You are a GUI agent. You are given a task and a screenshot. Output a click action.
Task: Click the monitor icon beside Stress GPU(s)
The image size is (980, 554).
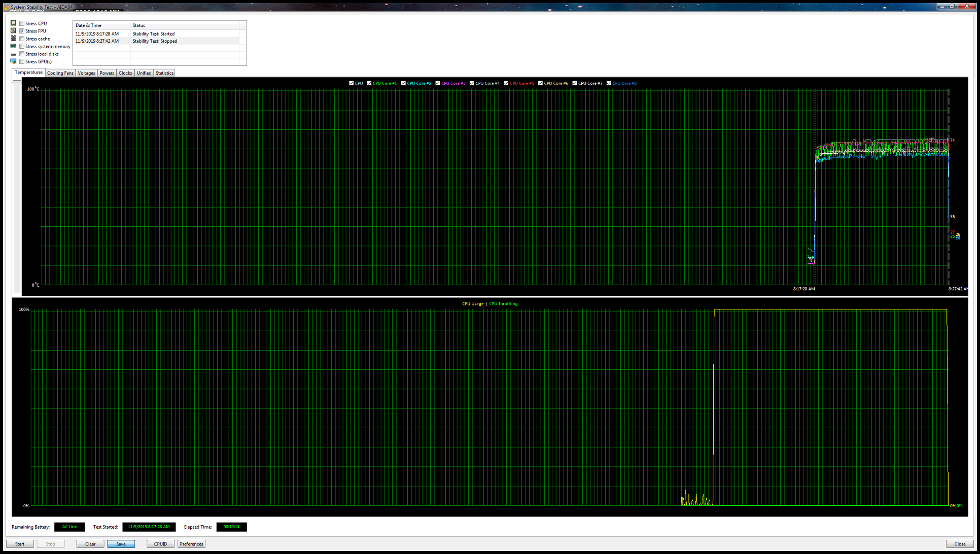[13, 61]
